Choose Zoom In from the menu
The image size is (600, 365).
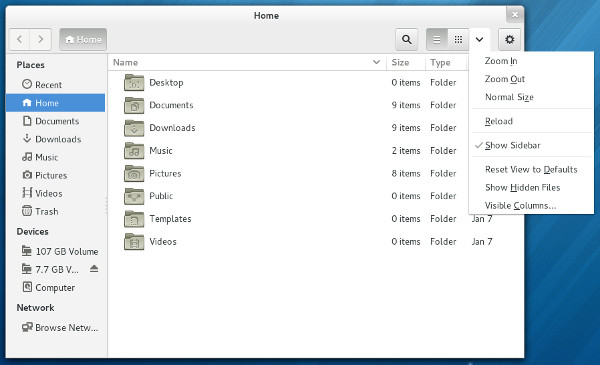pos(531,61)
